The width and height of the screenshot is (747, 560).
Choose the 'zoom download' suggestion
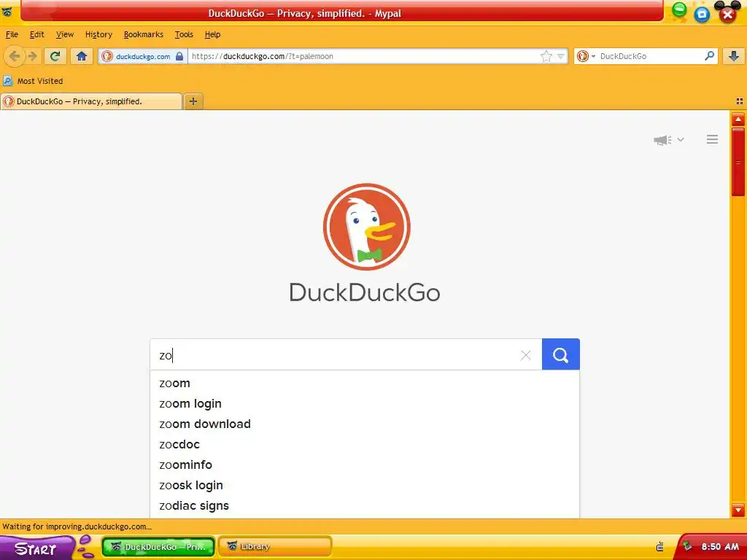[x=365, y=424]
